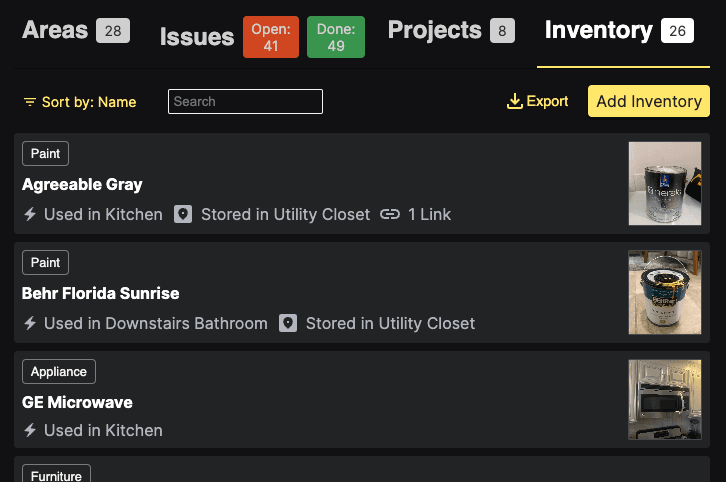
Task: Open the GE Microwave photo thumbnail
Action: point(664,400)
